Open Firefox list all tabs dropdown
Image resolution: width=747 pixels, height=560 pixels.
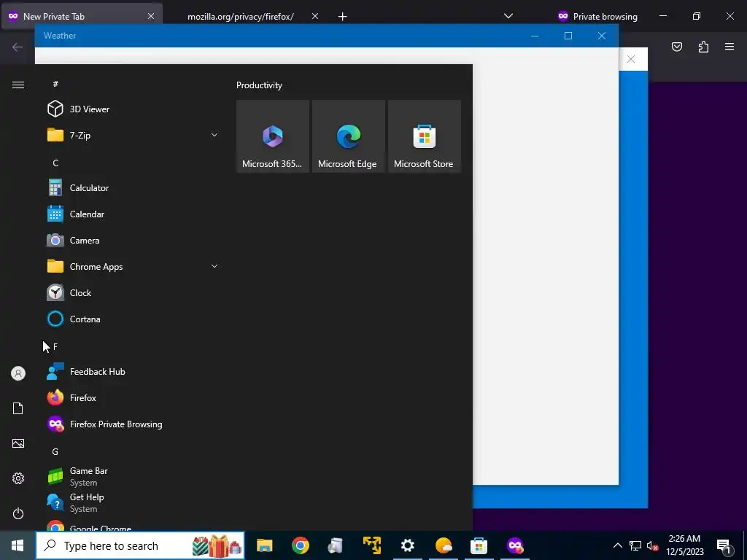point(508,16)
